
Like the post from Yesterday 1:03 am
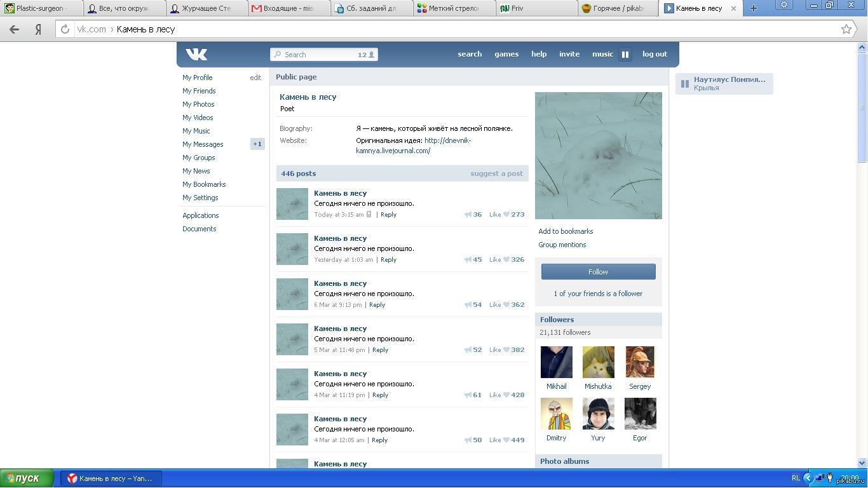coord(506,260)
